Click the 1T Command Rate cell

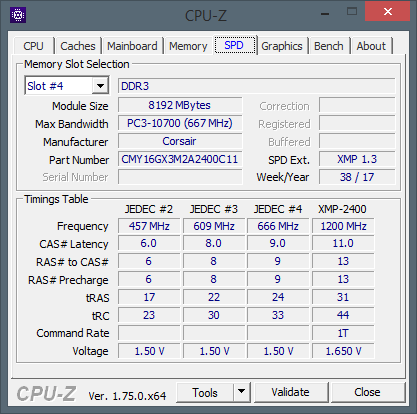click(x=343, y=333)
